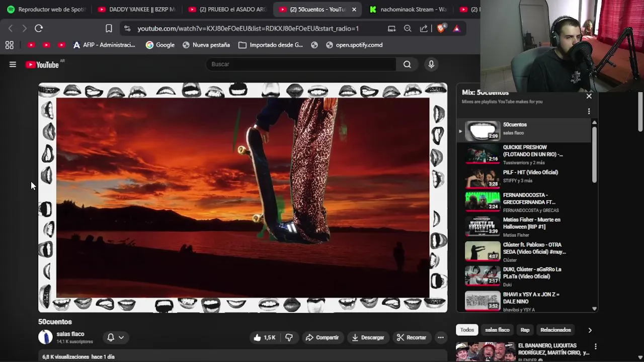Click the search magnifier button
The height and width of the screenshot is (362, 644).
click(x=407, y=64)
